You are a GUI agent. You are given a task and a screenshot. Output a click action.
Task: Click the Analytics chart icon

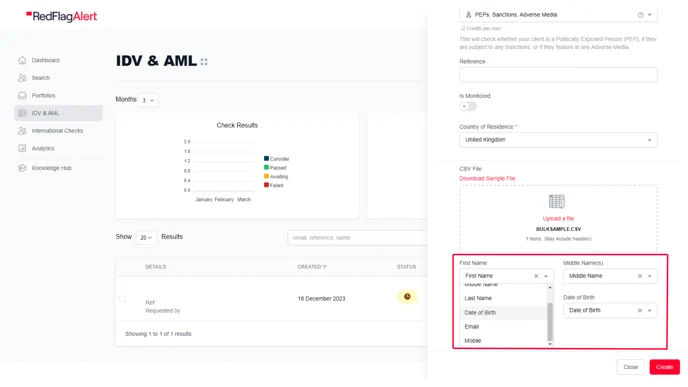[x=22, y=148]
